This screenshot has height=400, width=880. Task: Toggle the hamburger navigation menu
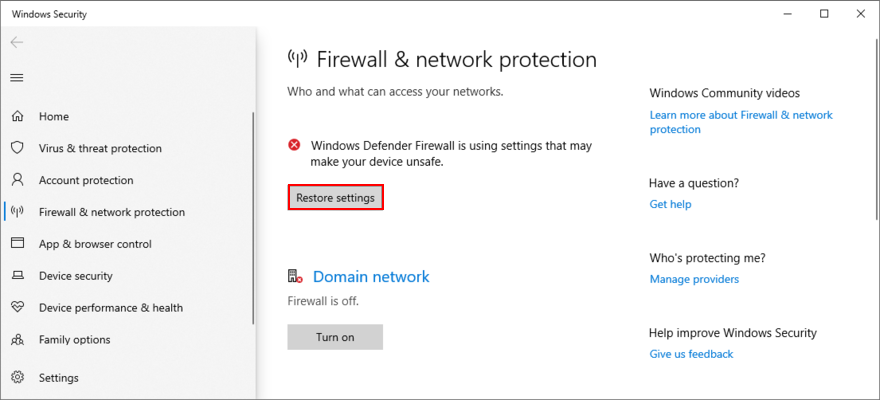point(17,78)
